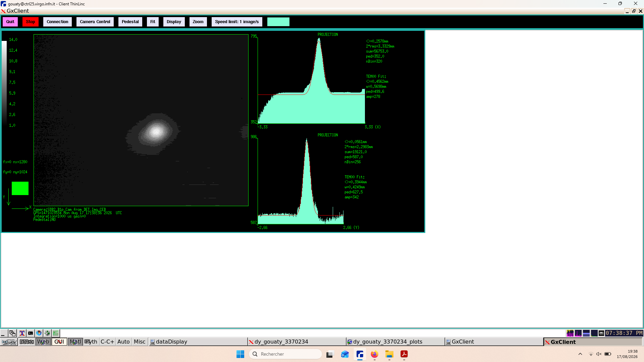Click the window list icon in IceWM panel
This screenshot has height=362, width=644.
12,333
